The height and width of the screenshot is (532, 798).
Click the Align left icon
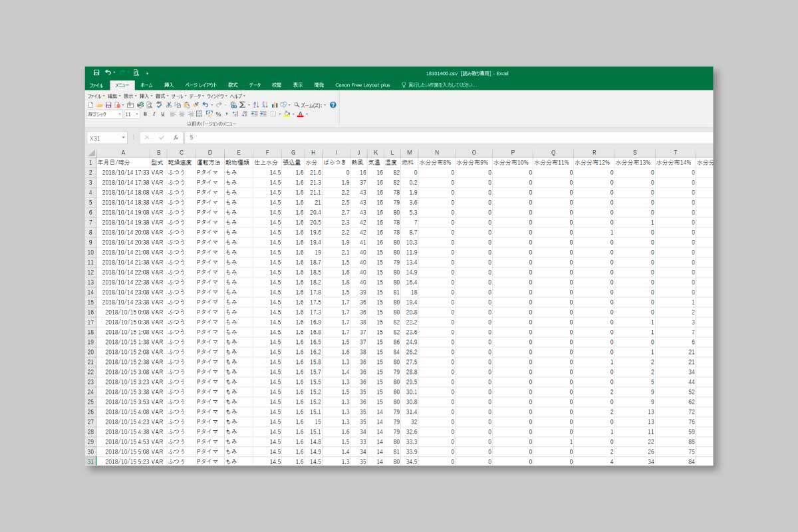173,114
